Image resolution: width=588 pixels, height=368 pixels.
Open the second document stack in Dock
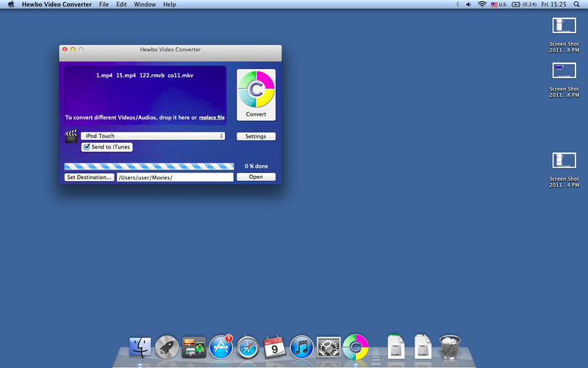click(x=423, y=347)
